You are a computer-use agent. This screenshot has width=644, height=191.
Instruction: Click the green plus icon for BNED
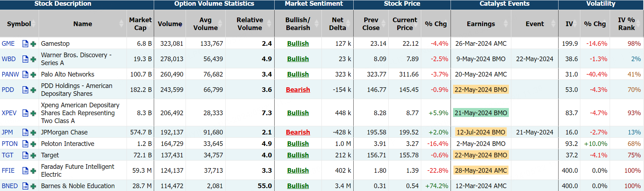tap(33, 186)
